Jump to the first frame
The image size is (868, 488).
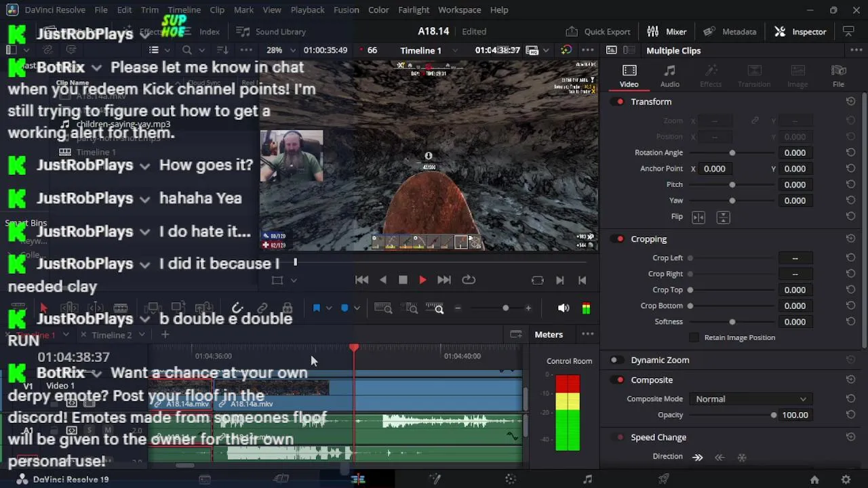tap(361, 280)
